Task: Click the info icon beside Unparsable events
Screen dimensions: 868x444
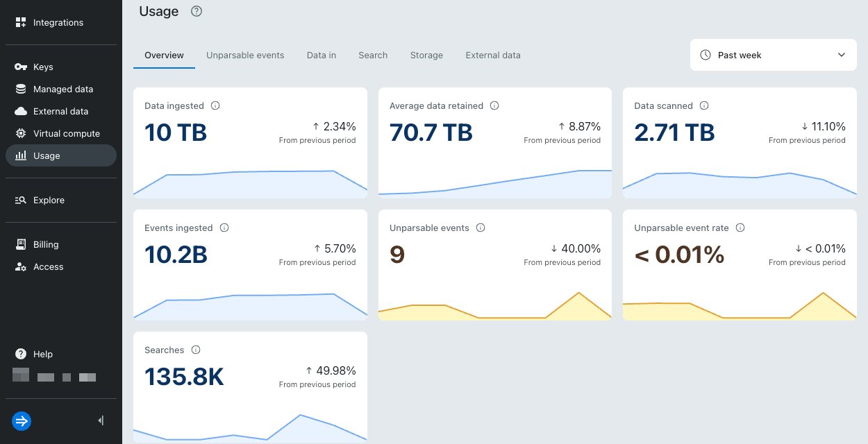Action: click(x=481, y=228)
